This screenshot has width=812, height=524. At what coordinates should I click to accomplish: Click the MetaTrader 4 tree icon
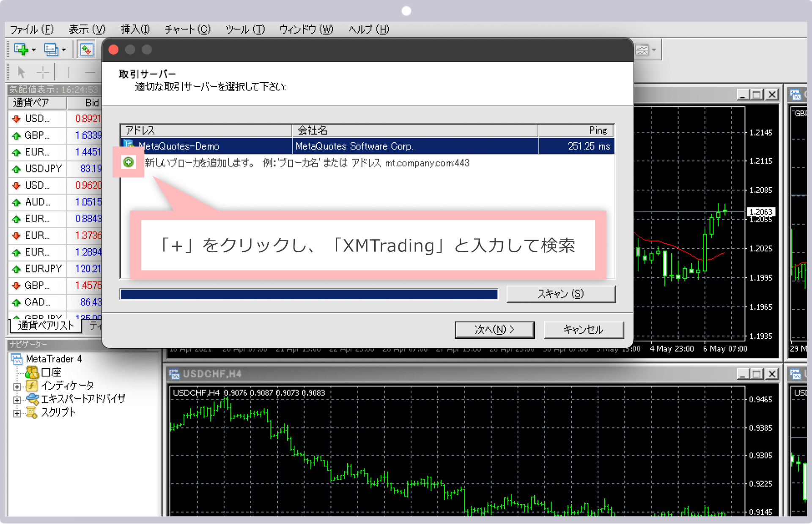[x=17, y=359]
